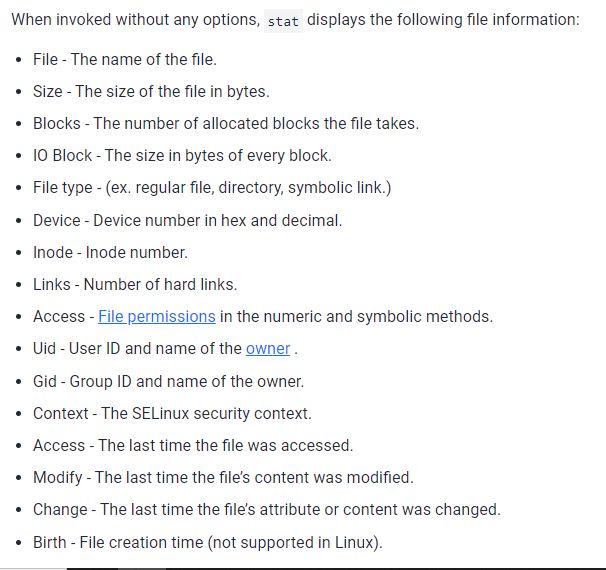The image size is (606, 570).
Task: Click the 'Uid - User ID' text
Action: point(136,349)
